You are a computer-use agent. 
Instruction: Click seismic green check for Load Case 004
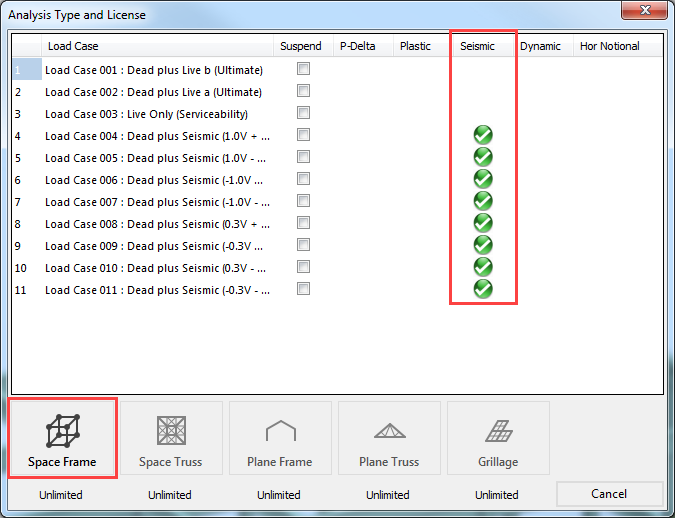tap(483, 135)
